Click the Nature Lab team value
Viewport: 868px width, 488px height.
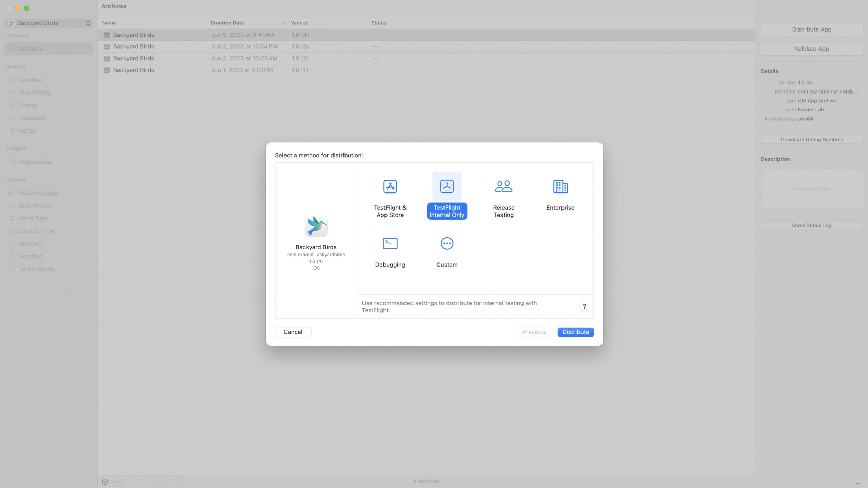tap(811, 110)
